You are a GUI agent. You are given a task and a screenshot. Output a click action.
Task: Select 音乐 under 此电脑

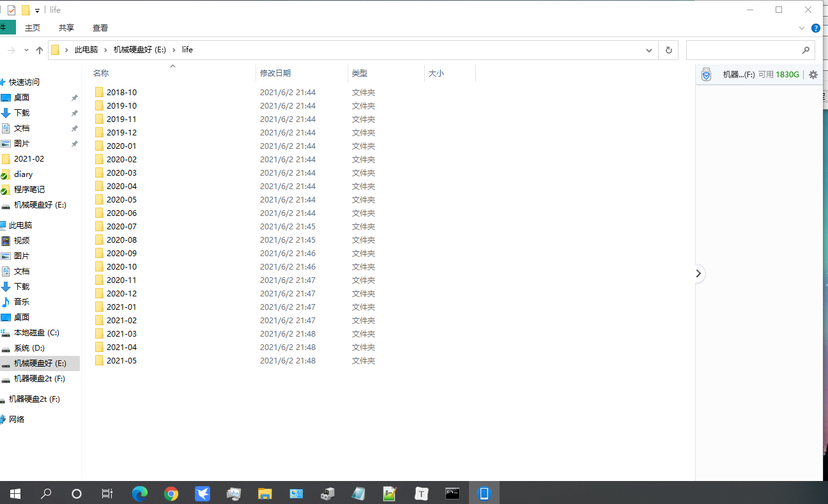pyautogui.click(x=22, y=302)
